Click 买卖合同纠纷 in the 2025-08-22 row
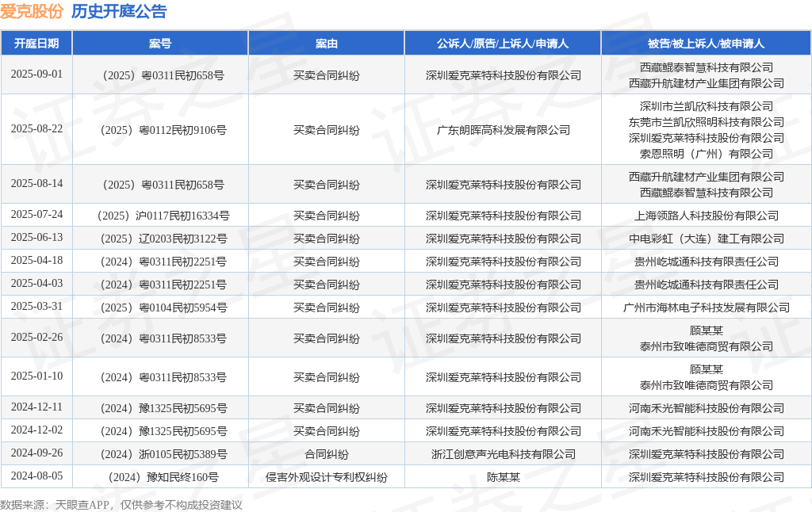 click(x=326, y=130)
